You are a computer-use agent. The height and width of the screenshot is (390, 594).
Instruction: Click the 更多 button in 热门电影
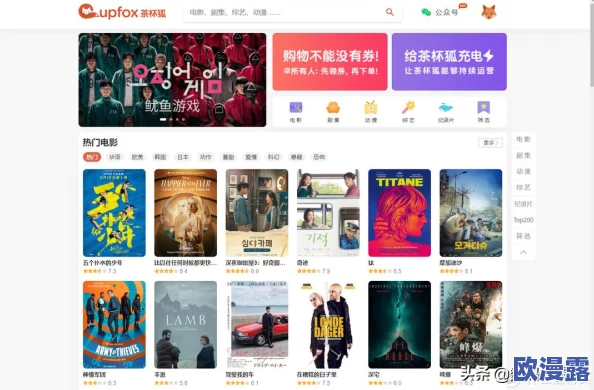[491, 143]
